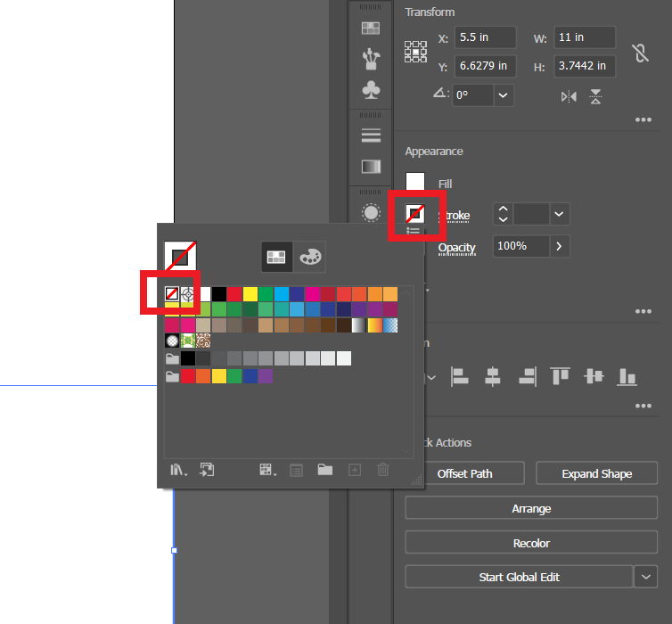Select the purple swatch in the Brights group
The width and height of the screenshot is (672, 624).
coord(266,376)
